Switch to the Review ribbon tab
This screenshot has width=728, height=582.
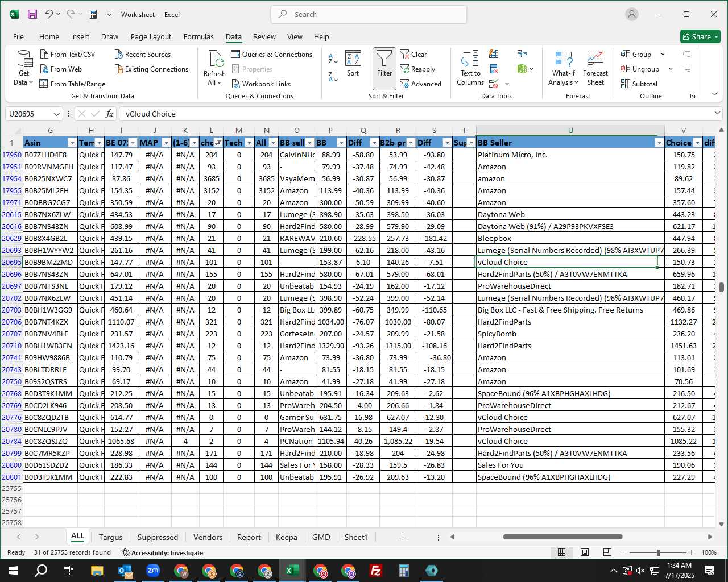coord(264,36)
